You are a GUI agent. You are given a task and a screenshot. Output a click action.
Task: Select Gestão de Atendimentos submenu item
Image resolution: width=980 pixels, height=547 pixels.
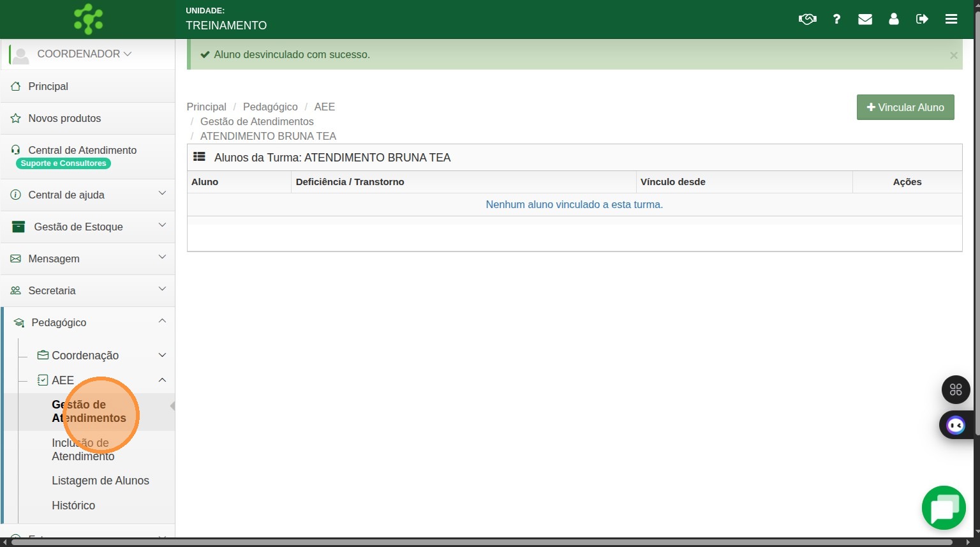pyautogui.click(x=89, y=411)
